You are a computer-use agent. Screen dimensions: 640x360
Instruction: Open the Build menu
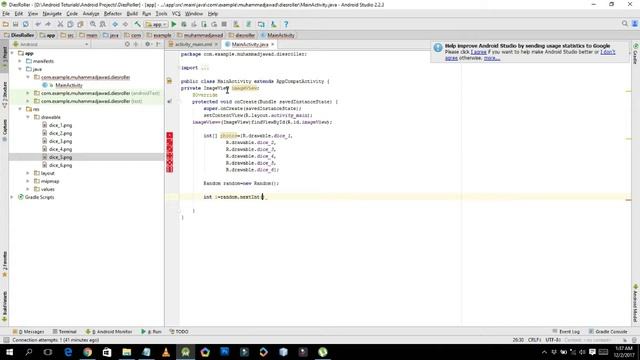132,13
